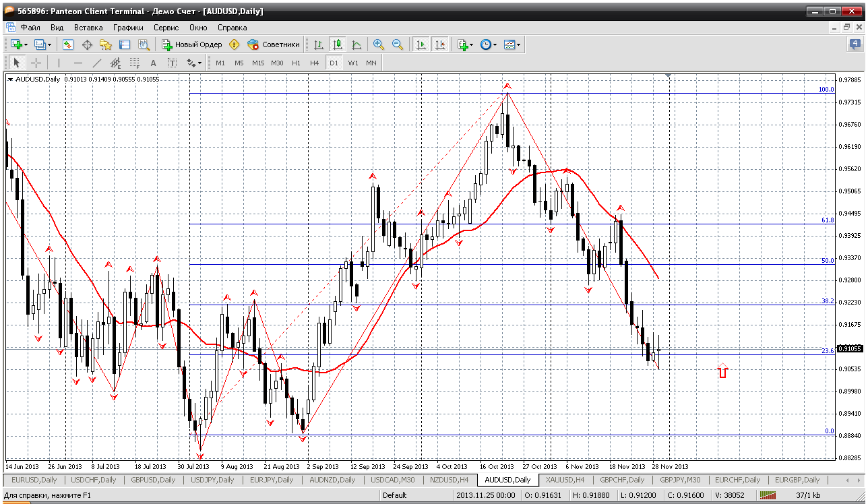Image resolution: width=868 pixels, height=504 pixels.
Task: Open the Вид menu
Action: coord(57,28)
